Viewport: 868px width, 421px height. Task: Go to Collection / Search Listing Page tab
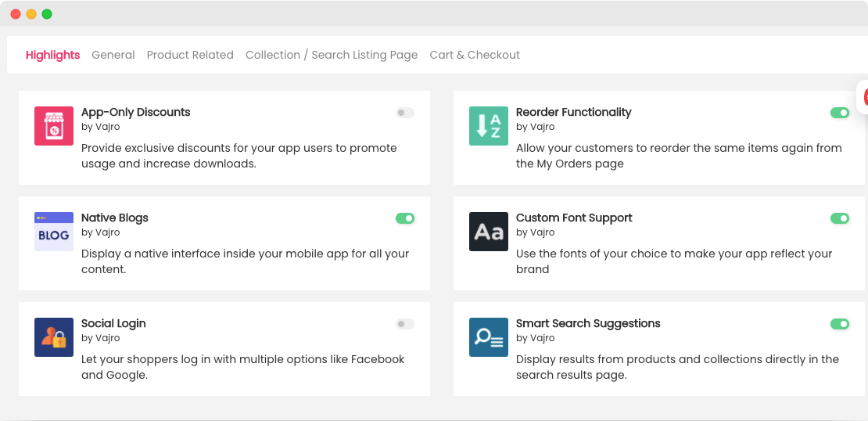[332, 55]
